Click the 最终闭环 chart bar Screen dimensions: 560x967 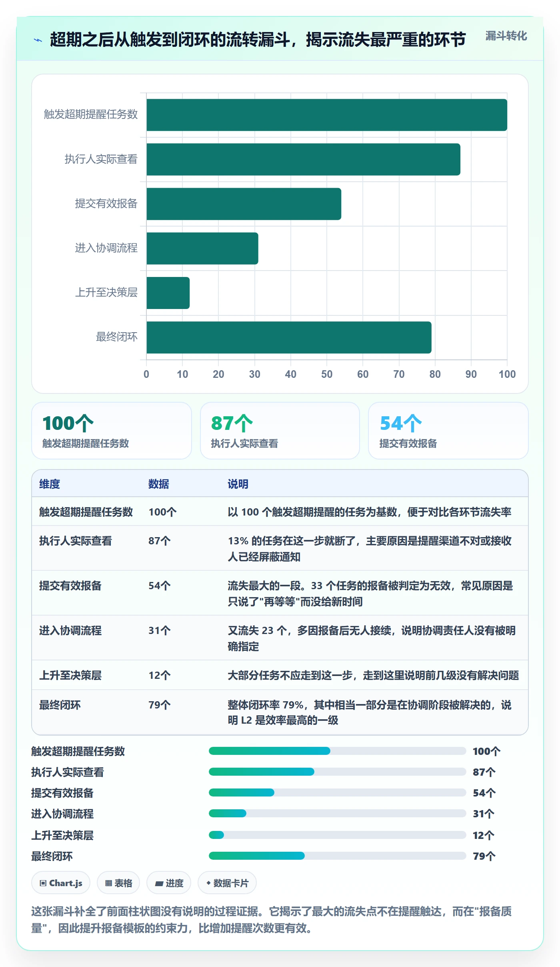pyautogui.click(x=289, y=337)
